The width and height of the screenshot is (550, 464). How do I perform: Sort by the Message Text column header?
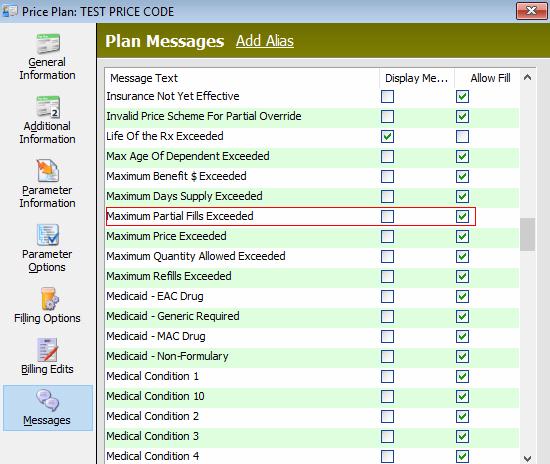pyautogui.click(x=242, y=78)
